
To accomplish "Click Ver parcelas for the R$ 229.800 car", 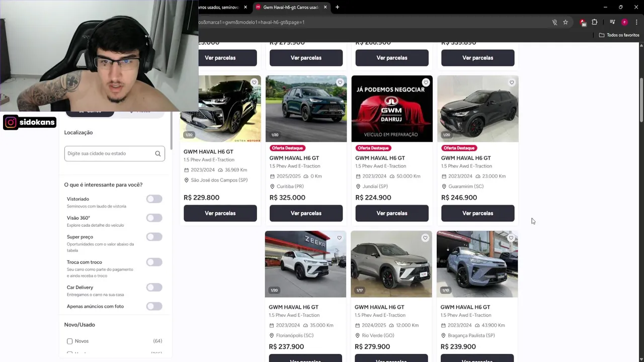I will tap(220, 213).
